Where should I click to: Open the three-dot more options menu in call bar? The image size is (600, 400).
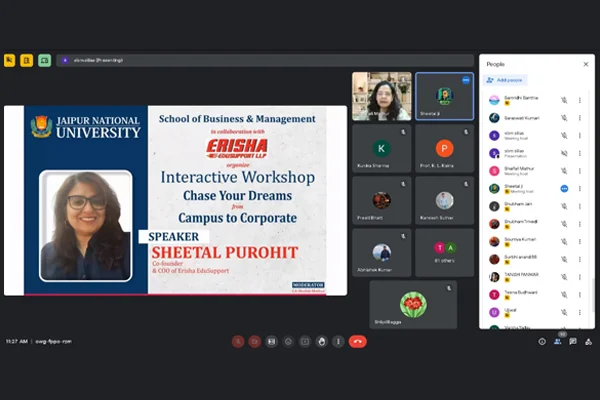[x=338, y=341]
